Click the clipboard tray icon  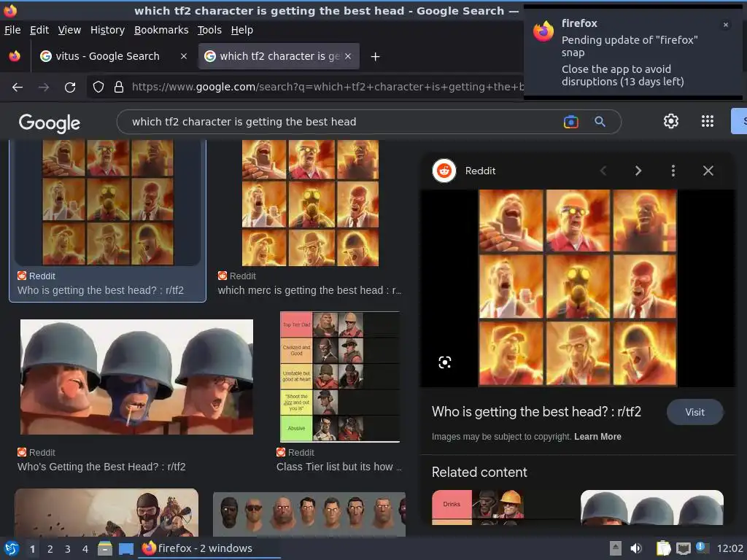pos(662,548)
